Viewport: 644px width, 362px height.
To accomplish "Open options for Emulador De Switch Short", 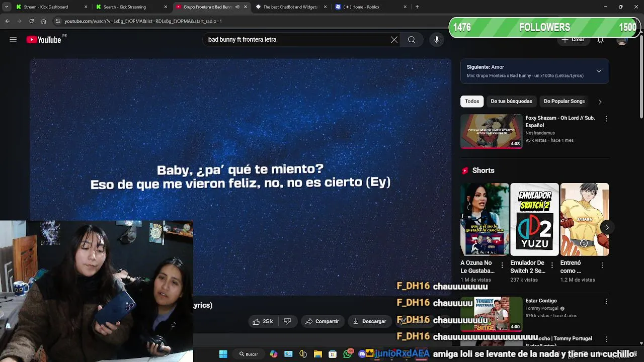I will point(552,265).
